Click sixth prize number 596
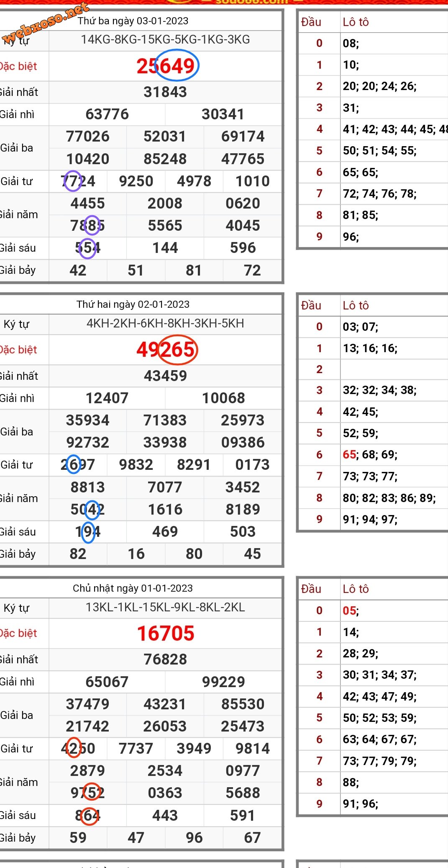The height and width of the screenshot is (868, 448). click(x=243, y=248)
